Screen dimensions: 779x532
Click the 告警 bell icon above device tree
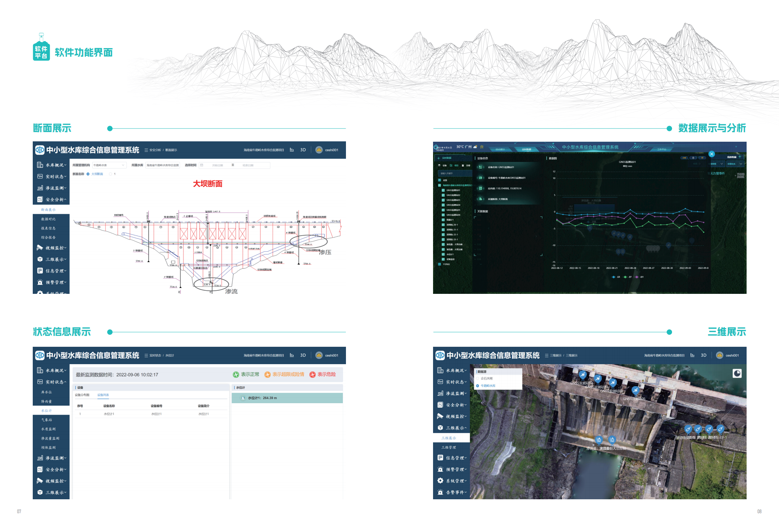(x=463, y=165)
